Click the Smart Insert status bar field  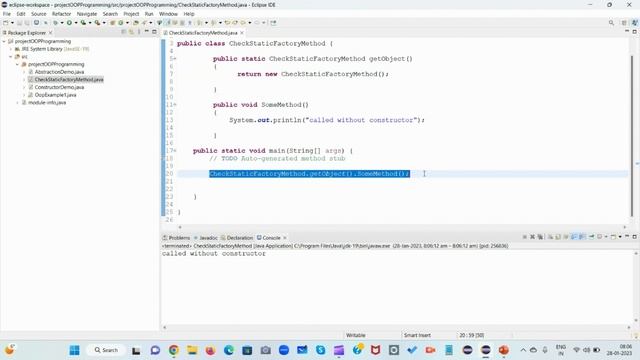tap(417, 335)
